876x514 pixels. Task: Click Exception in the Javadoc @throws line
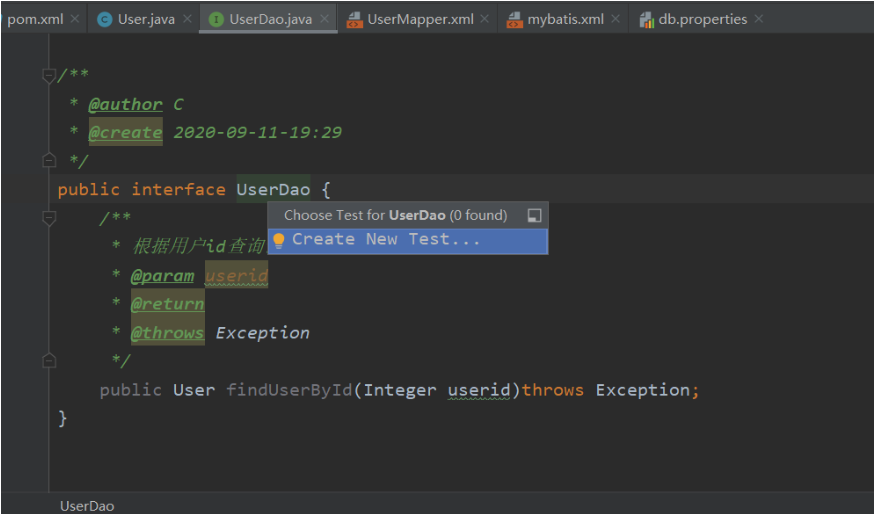(x=263, y=333)
